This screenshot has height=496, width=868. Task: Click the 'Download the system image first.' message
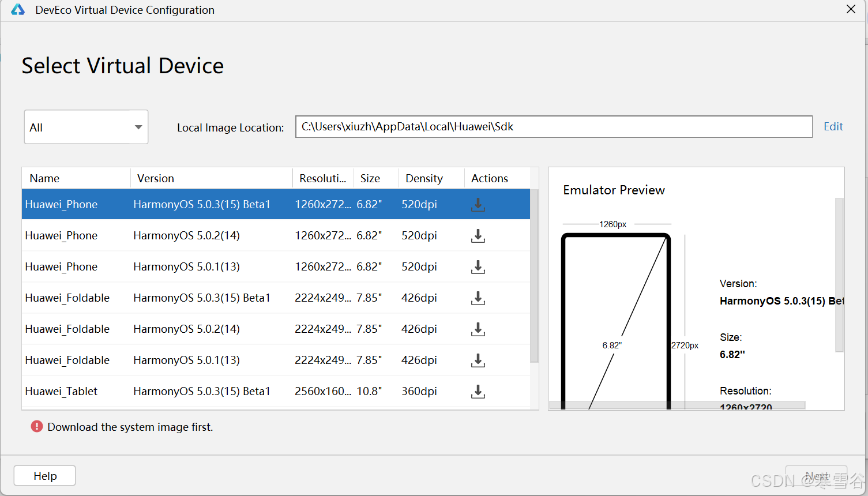pyautogui.click(x=130, y=427)
